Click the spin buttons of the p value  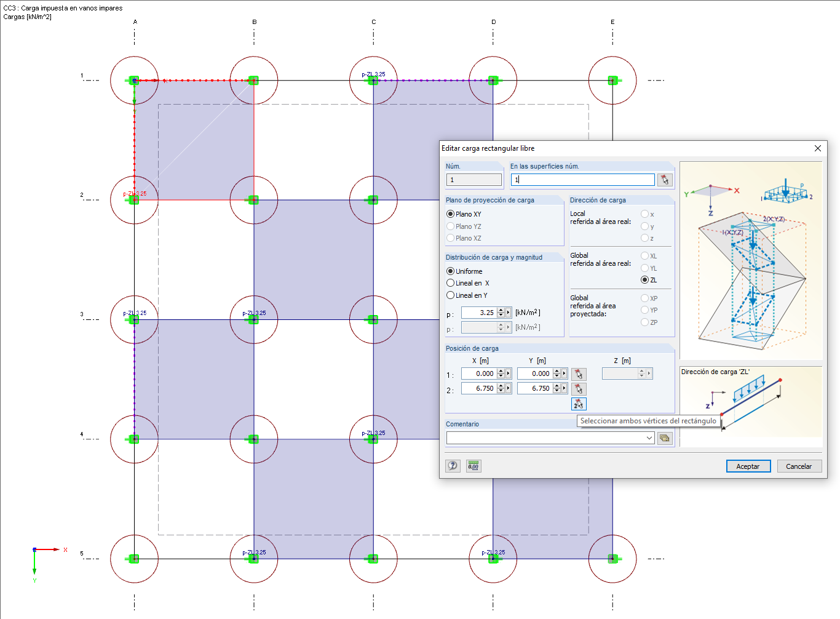pos(501,313)
